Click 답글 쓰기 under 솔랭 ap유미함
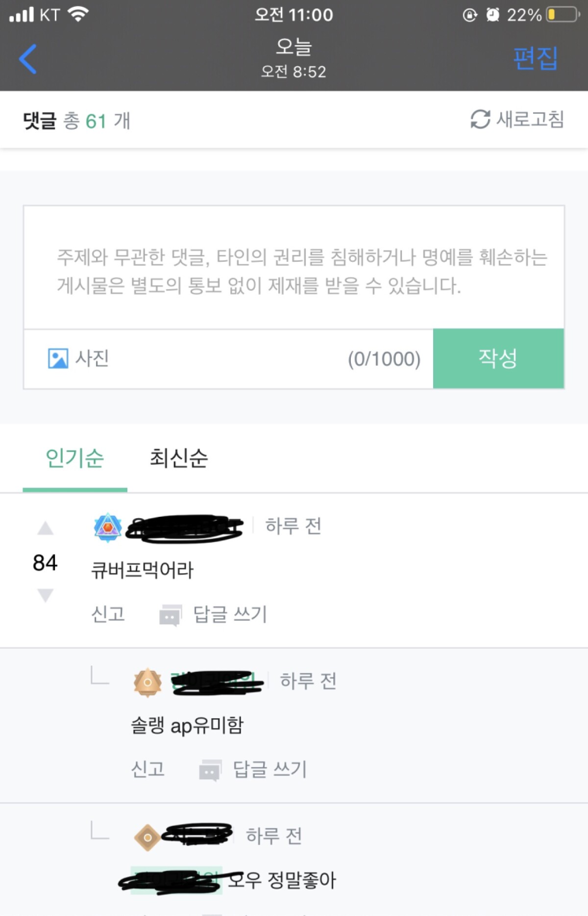The image size is (588, 916). pyautogui.click(x=270, y=769)
